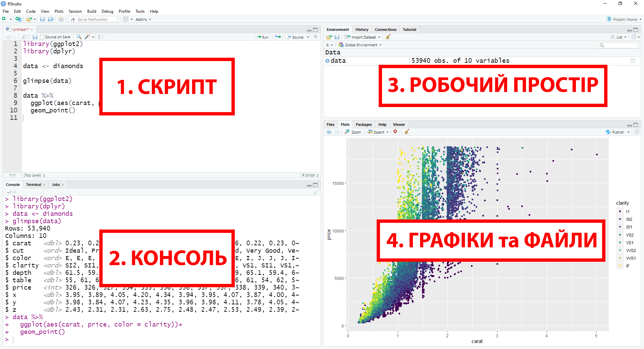644x349 pixels.
Task: Open the Import Dataset dropdown
Action: tap(363, 37)
